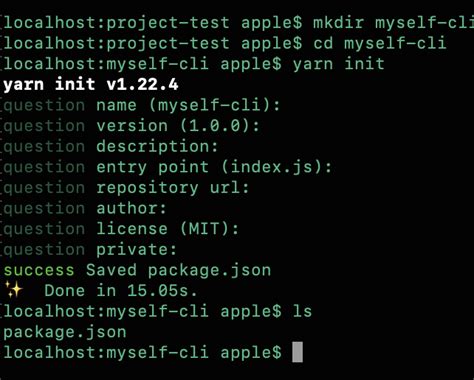This screenshot has height=380, width=474.
Task: Click 'Saved package.json' message text
Action: [178, 270]
